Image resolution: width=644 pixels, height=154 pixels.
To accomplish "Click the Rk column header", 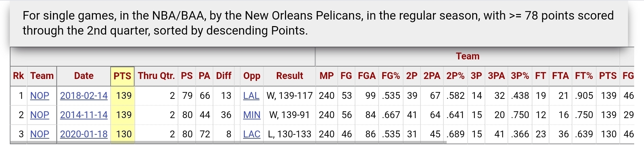I will [19, 76].
